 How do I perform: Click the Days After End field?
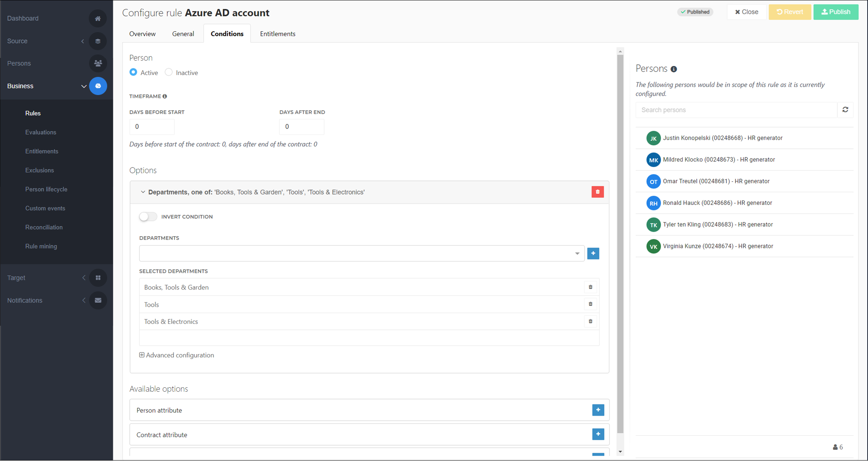pos(302,127)
